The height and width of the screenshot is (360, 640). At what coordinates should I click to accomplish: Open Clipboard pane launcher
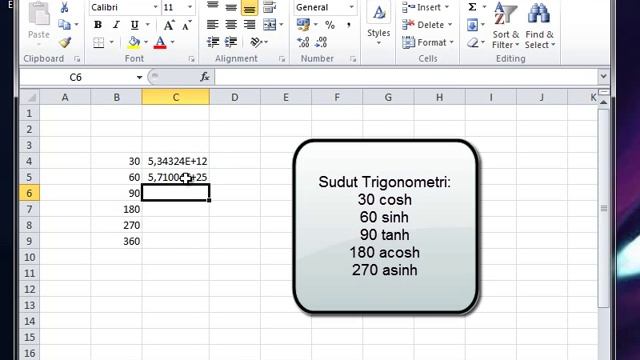pyautogui.click(x=77, y=59)
